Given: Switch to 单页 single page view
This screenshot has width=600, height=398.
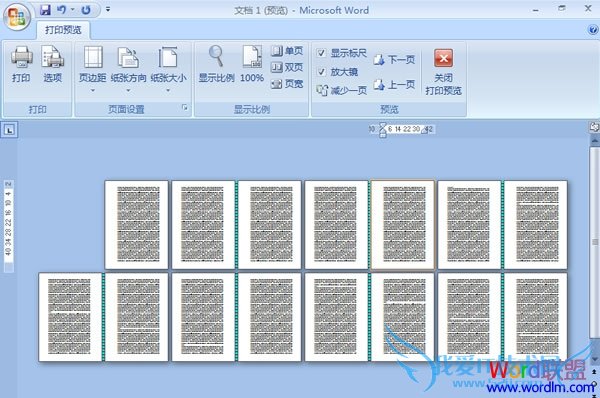Looking at the screenshot, I should click(x=287, y=51).
